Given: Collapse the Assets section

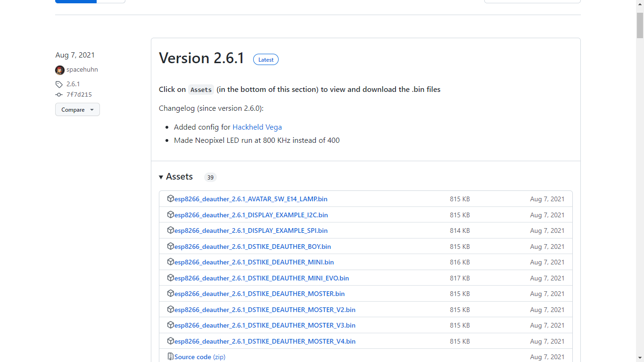Looking at the screenshot, I should 161,176.
